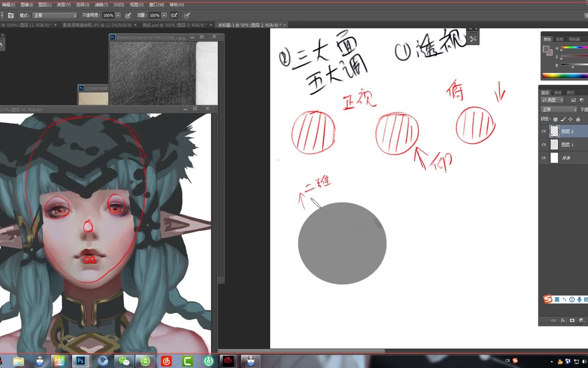This screenshot has width=588, height=368.
Task: Open Photoshop from the taskbar
Action: pyautogui.click(x=81, y=361)
